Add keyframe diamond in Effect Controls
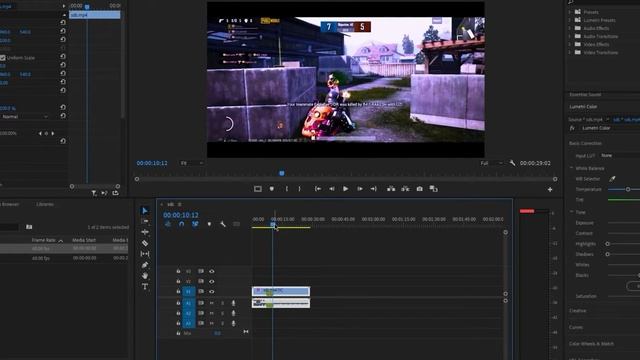Image resolution: width=640 pixels, height=360 pixels. tap(46, 133)
